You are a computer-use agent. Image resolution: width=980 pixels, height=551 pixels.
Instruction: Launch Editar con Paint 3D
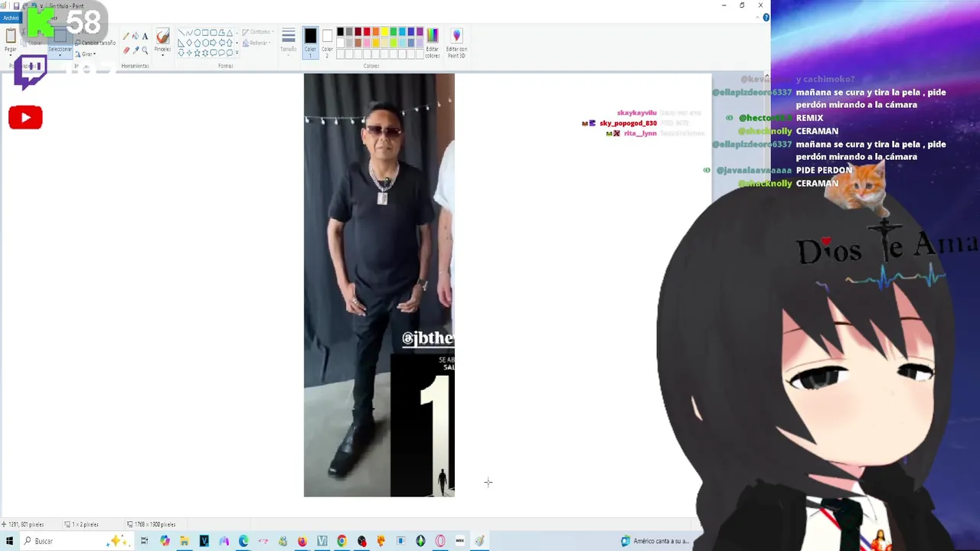click(x=457, y=43)
